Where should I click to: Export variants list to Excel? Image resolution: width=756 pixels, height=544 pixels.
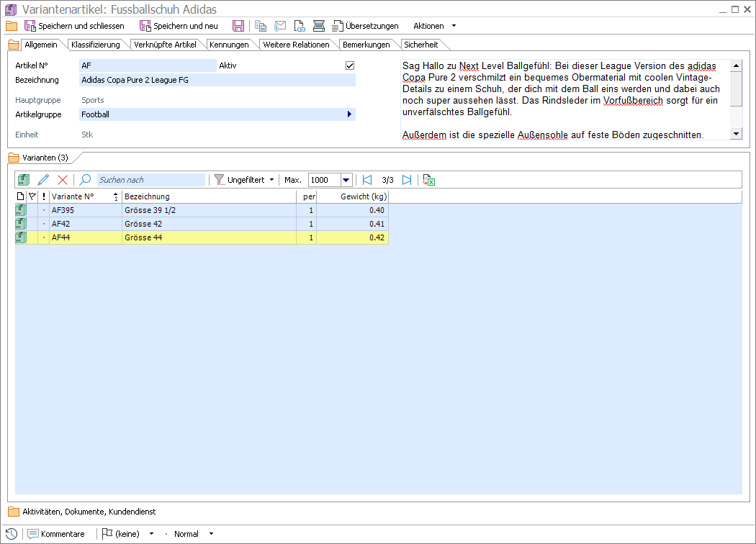429,180
